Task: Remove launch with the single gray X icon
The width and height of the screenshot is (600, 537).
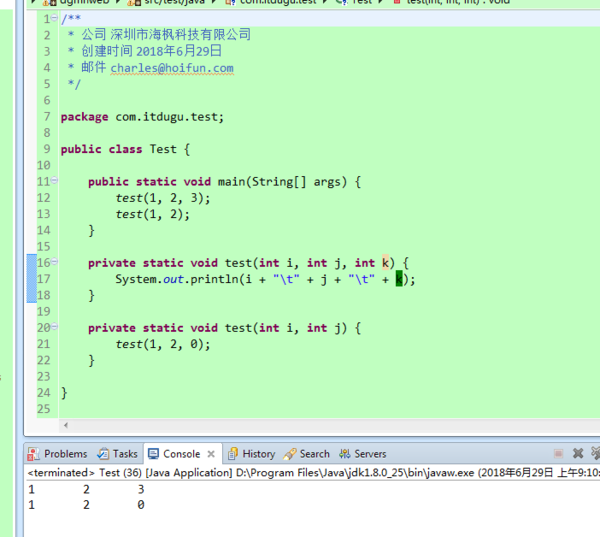Action: pos(578,454)
